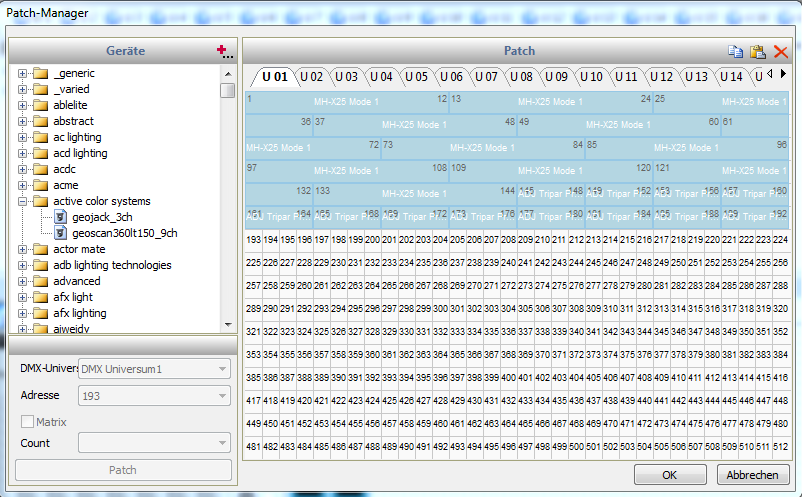This screenshot has width=802, height=497.
Task: Switch to the U 14 universe tab
Action: click(x=731, y=77)
